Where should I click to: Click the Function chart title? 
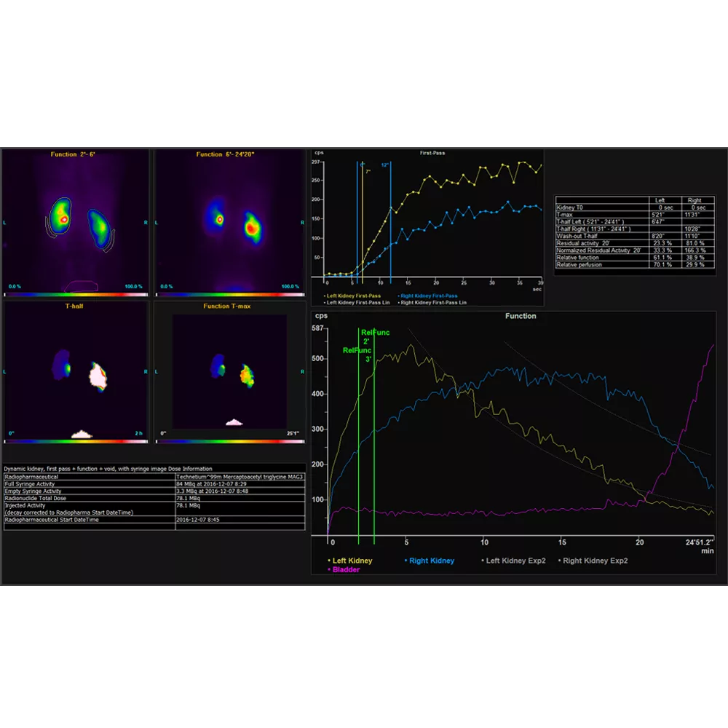521,316
